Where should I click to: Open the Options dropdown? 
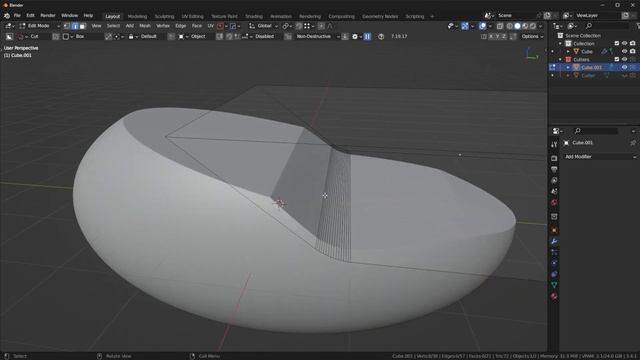click(x=532, y=36)
